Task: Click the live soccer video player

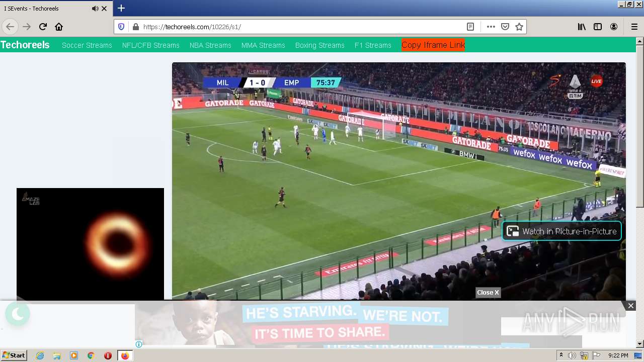Action: 399,181
